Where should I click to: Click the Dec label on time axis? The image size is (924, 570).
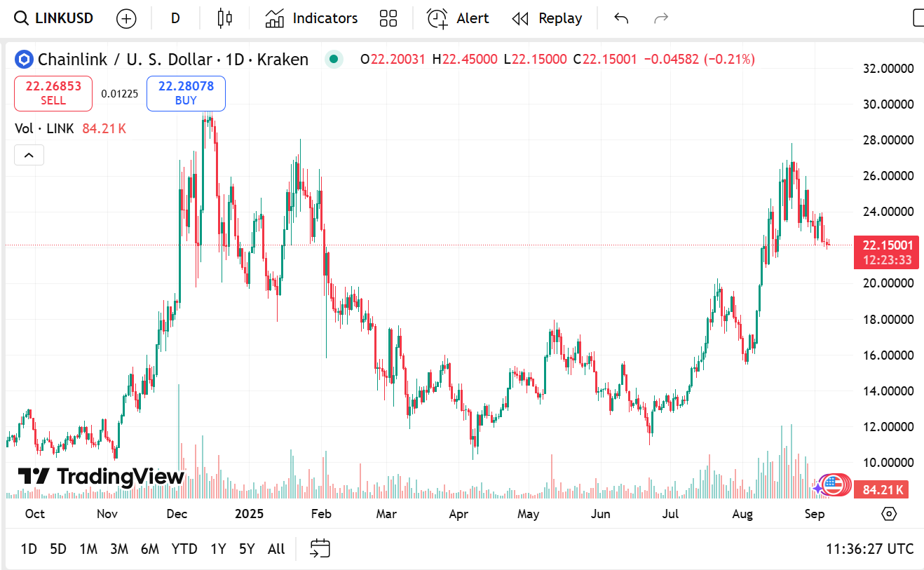click(x=177, y=514)
